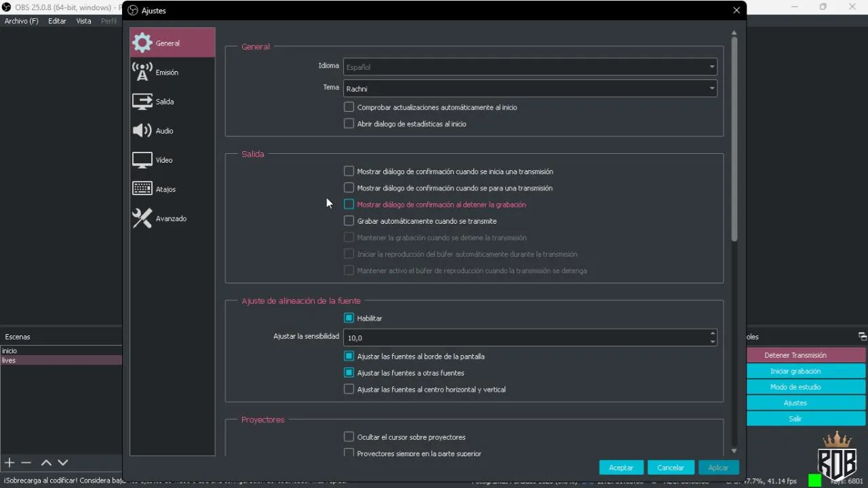Toggle confirmation dialog when stopping a stream
The width and height of the screenshot is (868, 488).
349,188
